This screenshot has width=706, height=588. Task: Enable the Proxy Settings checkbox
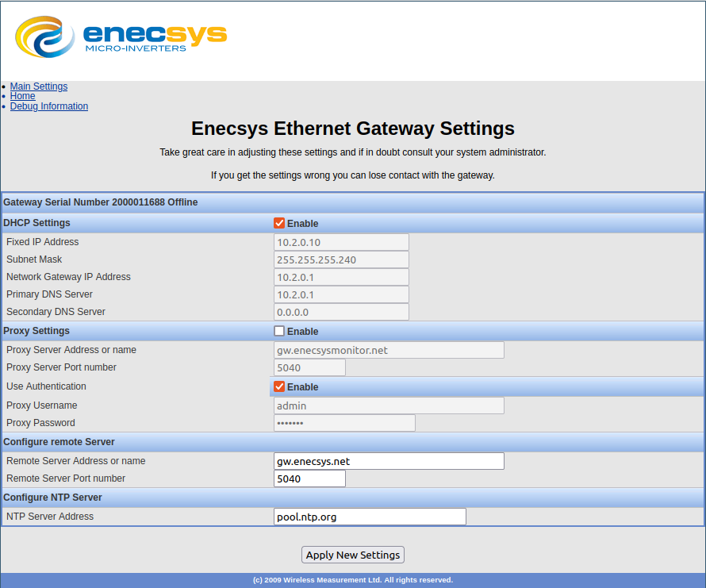coord(279,332)
